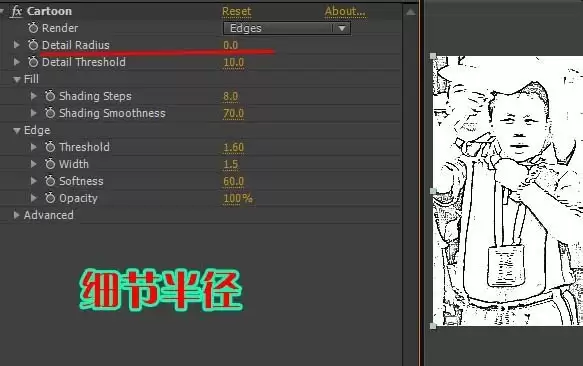Click the Shading Smoothness value 70.0
This screenshot has width=583, height=366.
[233, 113]
